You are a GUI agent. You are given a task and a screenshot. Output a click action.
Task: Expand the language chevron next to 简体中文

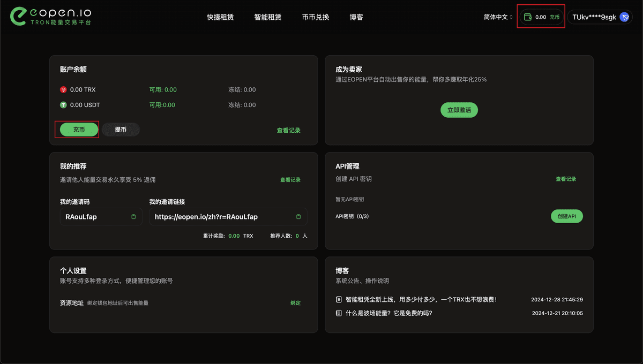coord(512,17)
